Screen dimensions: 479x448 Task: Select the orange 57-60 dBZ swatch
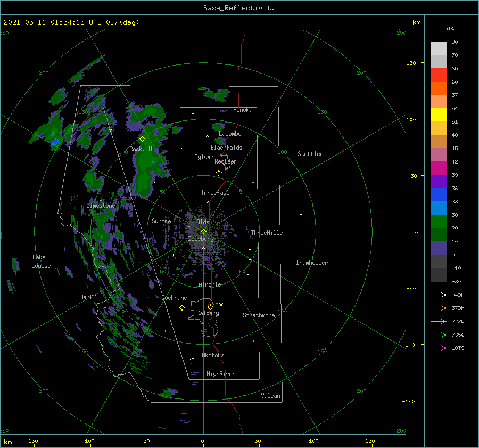pyautogui.click(x=439, y=88)
